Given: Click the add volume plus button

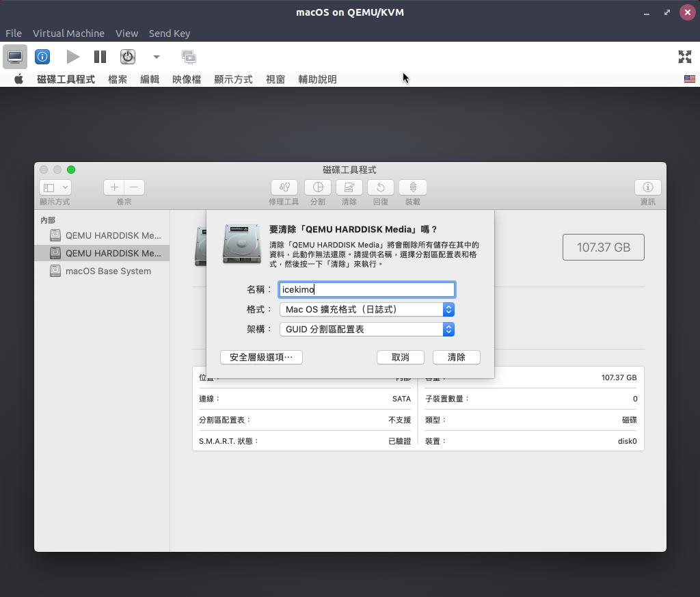Looking at the screenshot, I should [114, 187].
